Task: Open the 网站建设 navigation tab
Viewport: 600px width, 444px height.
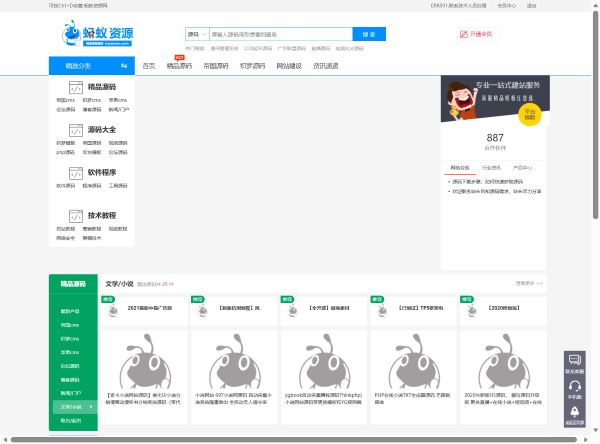Action: click(x=289, y=66)
